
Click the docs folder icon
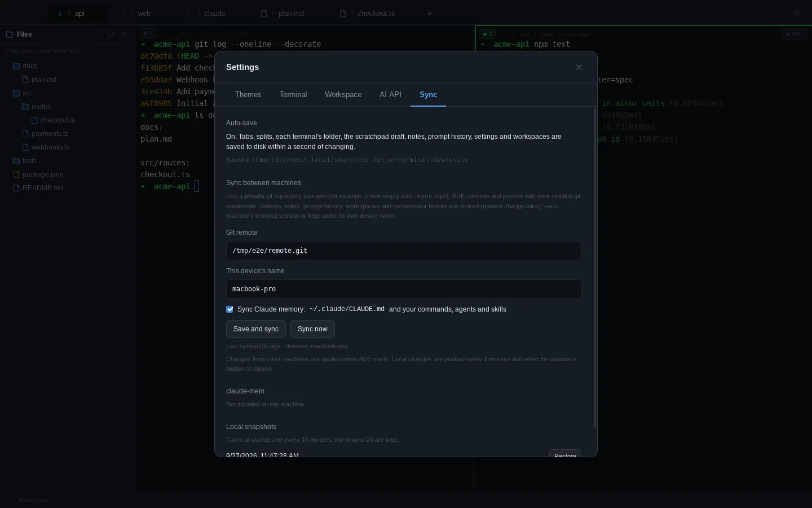coord(16,66)
